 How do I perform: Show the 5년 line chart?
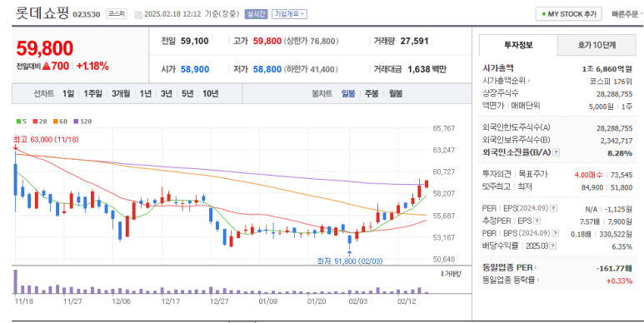(x=187, y=93)
